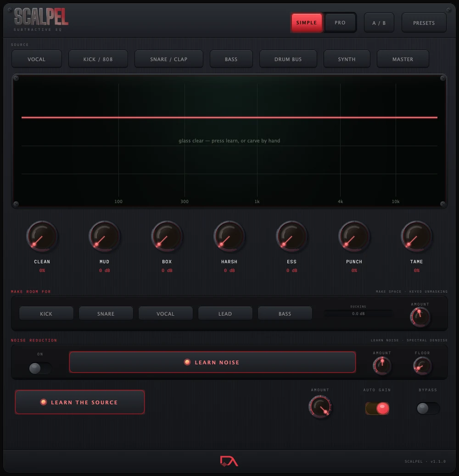Click the BOX 0 dB value
459x476 pixels.
tap(167, 271)
